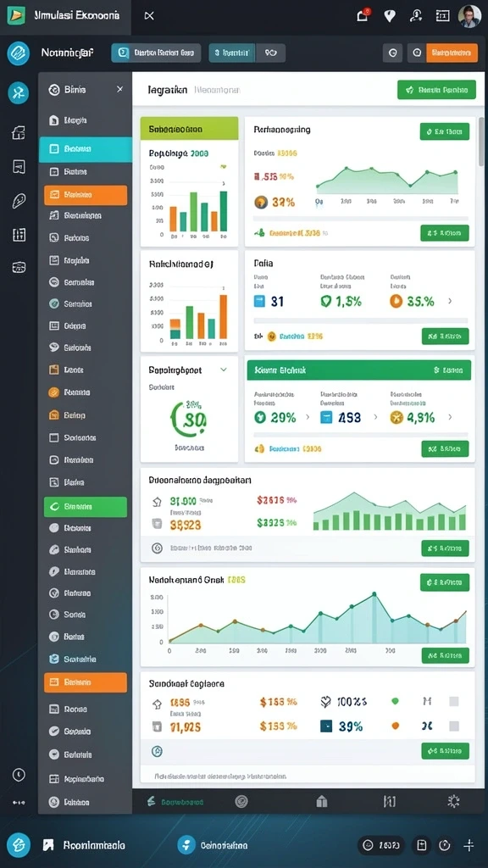Click the home icon in bottom bar
The width and height of the screenshot is (488, 868).
[321, 801]
